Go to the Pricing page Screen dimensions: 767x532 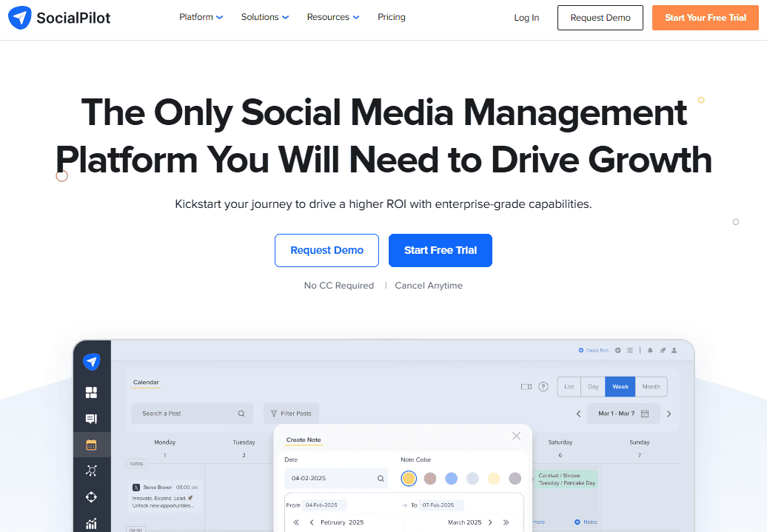click(x=391, y=17)
